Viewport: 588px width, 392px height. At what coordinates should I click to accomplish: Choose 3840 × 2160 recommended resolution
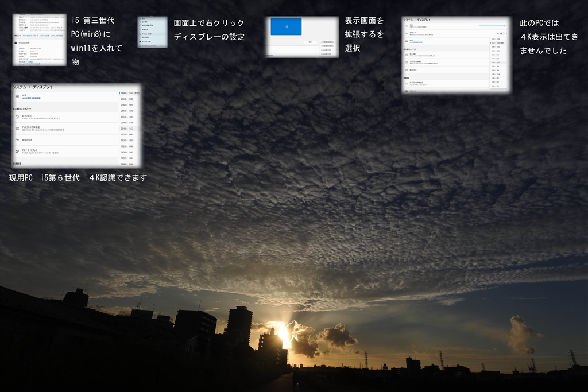(x=130, y=93)
